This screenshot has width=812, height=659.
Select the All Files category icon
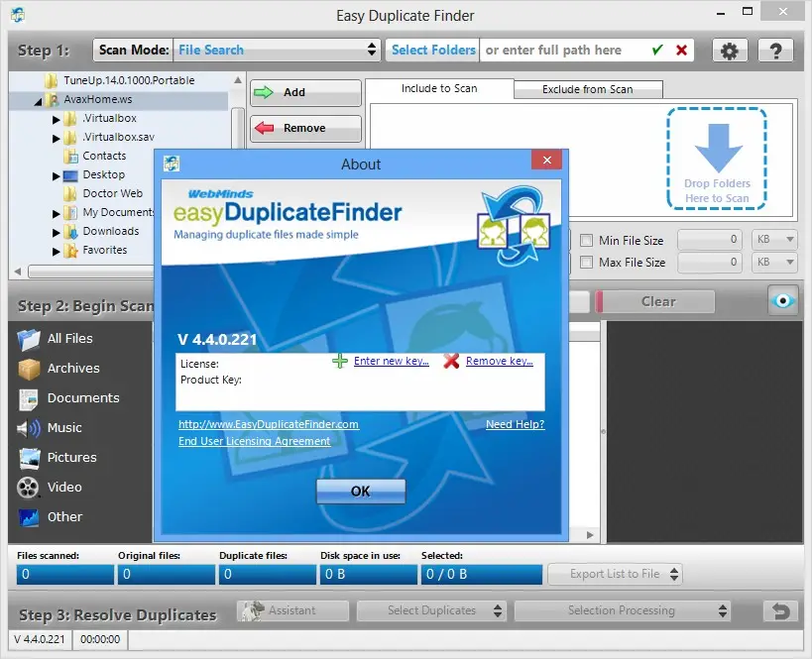coord(29,339)
